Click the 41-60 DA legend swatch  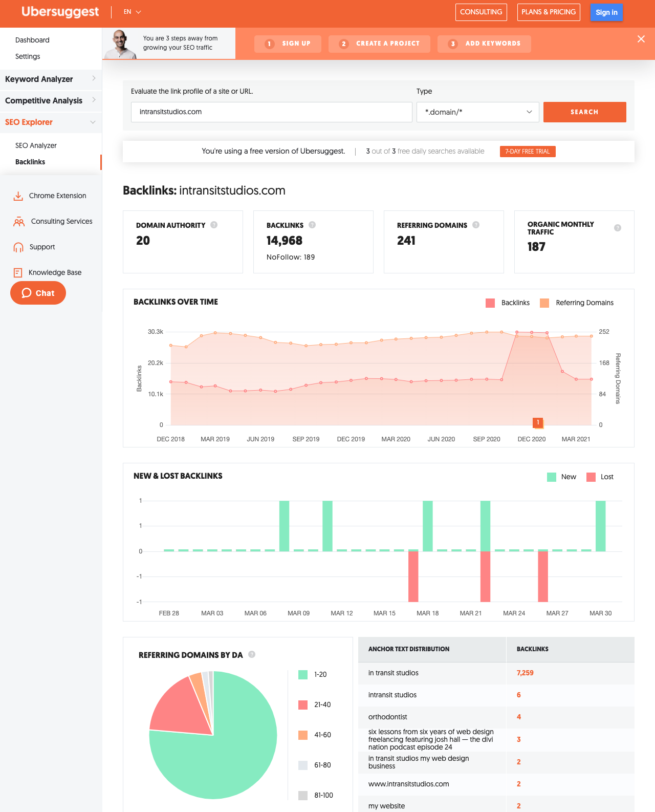click(x=303, y=735)
